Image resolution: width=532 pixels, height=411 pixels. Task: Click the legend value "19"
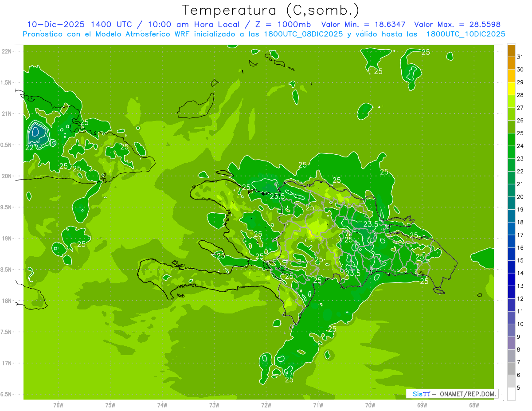click(x=520, y=210)
